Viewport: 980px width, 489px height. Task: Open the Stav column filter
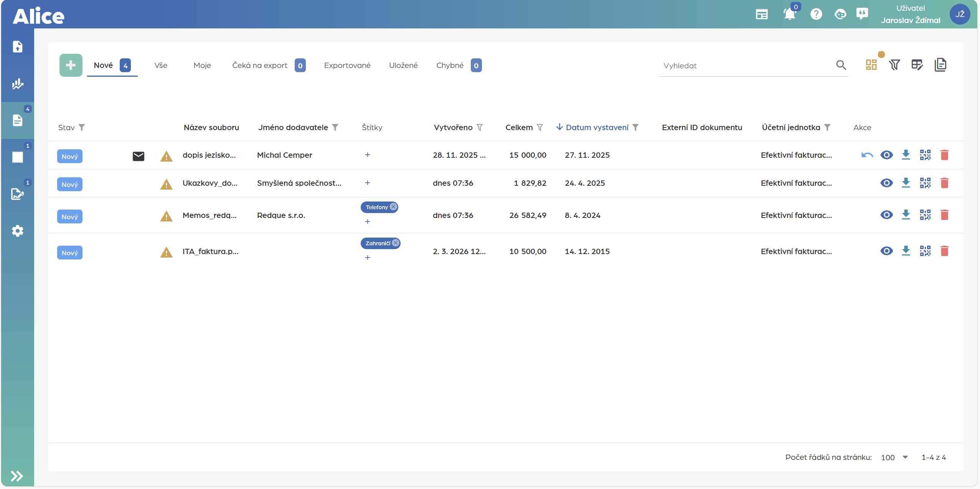tap(81, 127)
